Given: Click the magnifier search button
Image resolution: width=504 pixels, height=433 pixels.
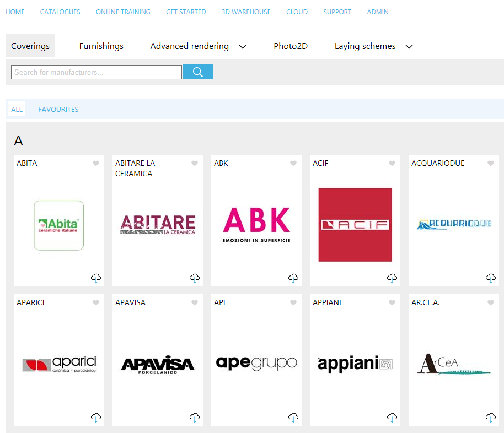Looking at the screenshot, I should tap(198, 72).
